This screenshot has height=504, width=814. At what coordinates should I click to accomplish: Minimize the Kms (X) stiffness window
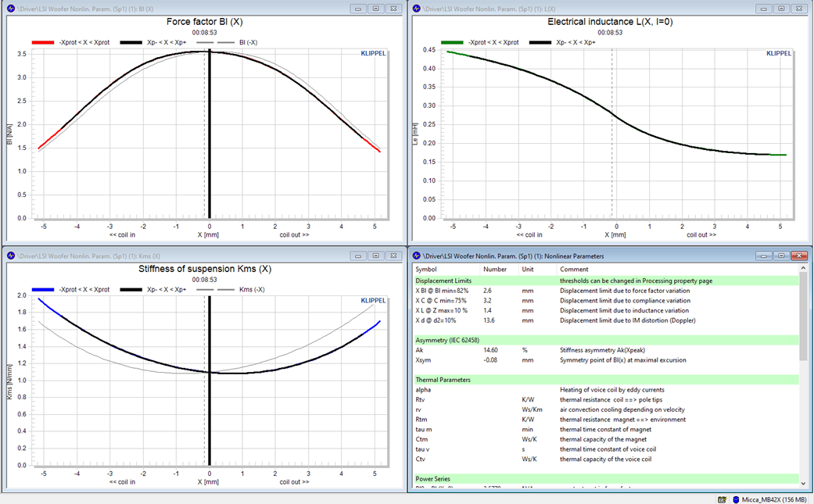[x=358, y=256]
